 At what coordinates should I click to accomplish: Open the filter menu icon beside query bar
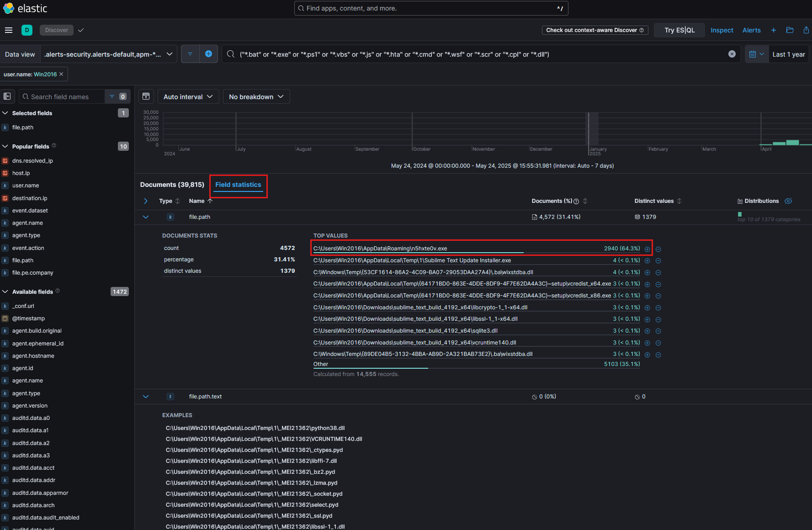click(x=190, y=54)
